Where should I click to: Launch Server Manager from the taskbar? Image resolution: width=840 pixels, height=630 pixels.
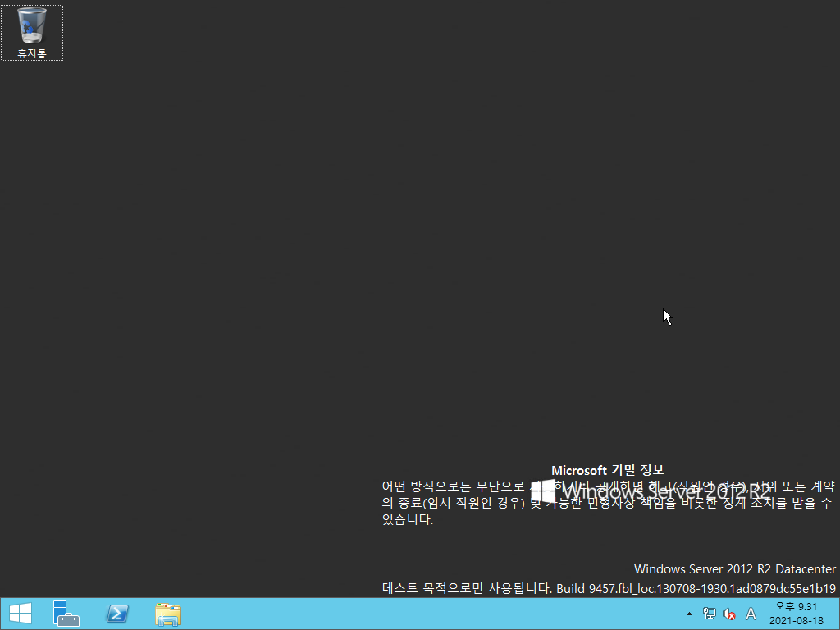66,614
